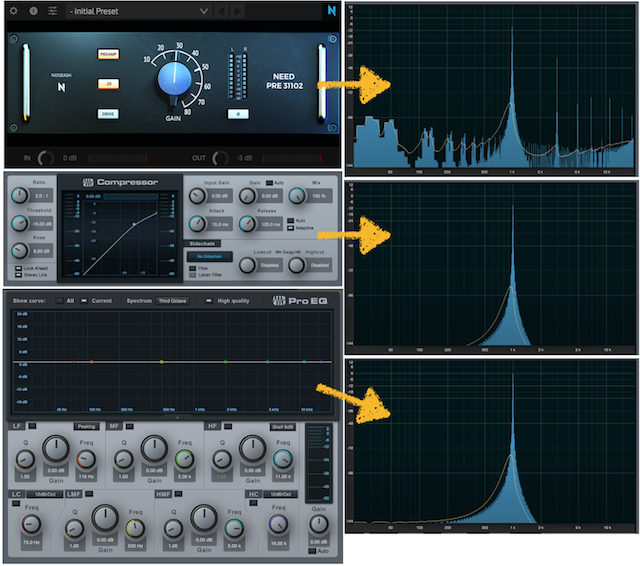Viewport: 640px width, 566px height.
Task: Open the settings gear in Need Pre plugin
Action: pos(13,11)
